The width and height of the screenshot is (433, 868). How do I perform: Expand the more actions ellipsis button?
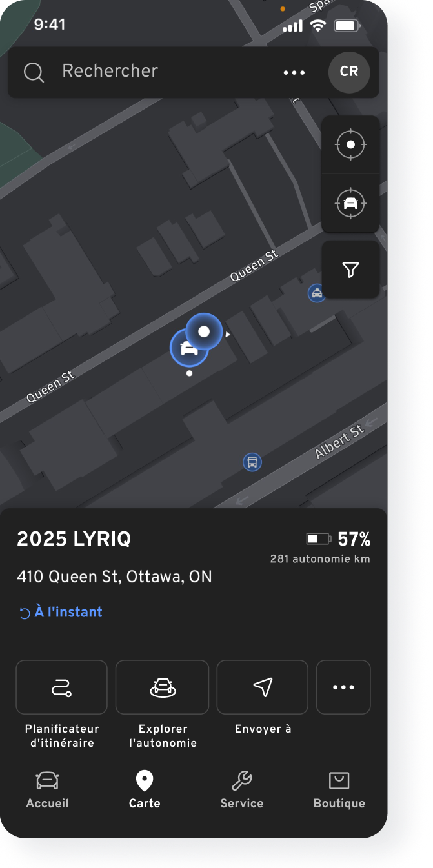pos(343,687)
